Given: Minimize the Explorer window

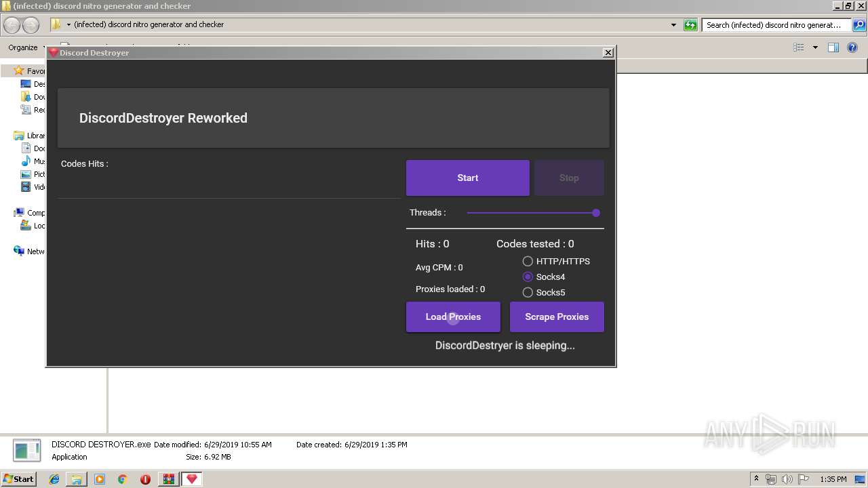Looking at the screenshot, I should [x=837, y=6].
